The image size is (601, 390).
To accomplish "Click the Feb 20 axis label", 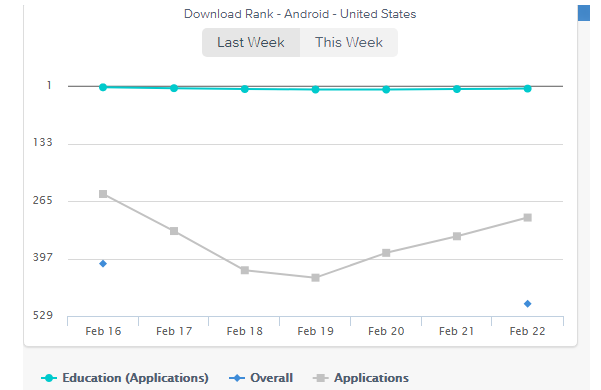I will [386, 331].
